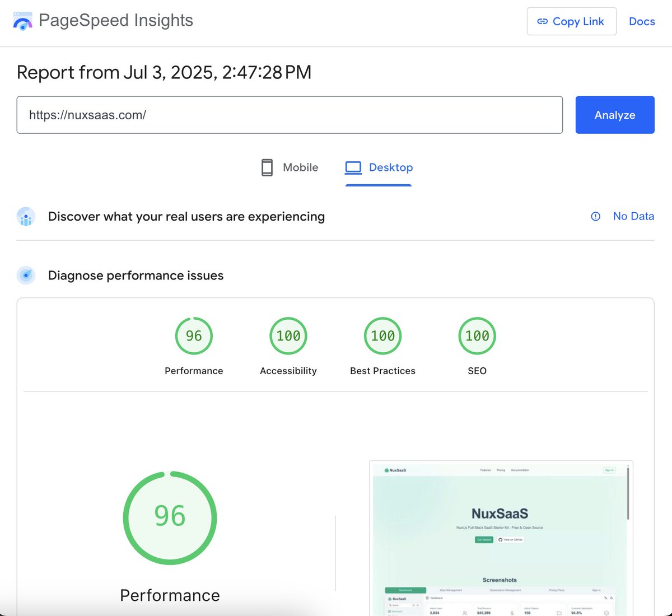672x616 pixels.
Task: Switch to the Mobile tab
Action: click(290, 167)
